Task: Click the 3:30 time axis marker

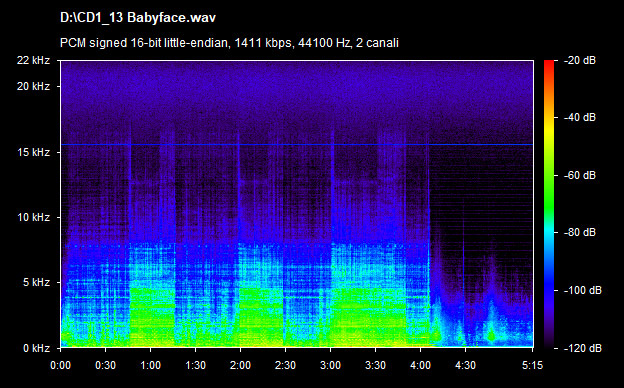Action: [x=375, y=365]
